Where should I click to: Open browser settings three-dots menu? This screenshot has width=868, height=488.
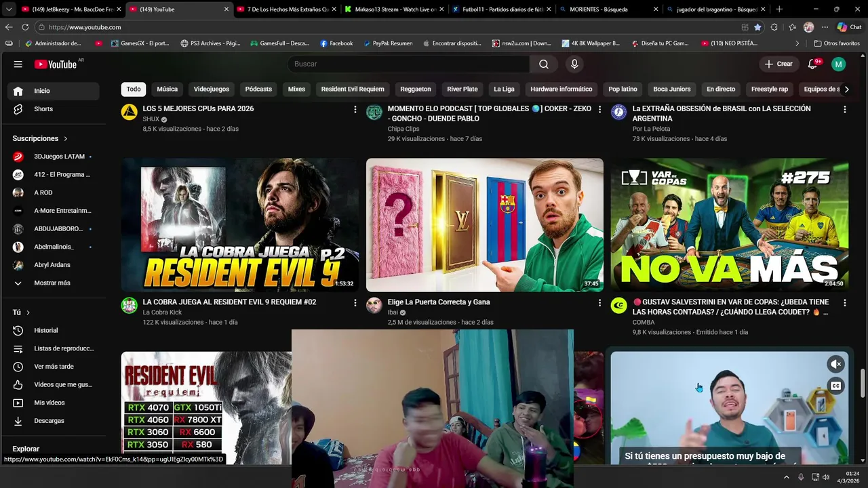pos(825,27)
